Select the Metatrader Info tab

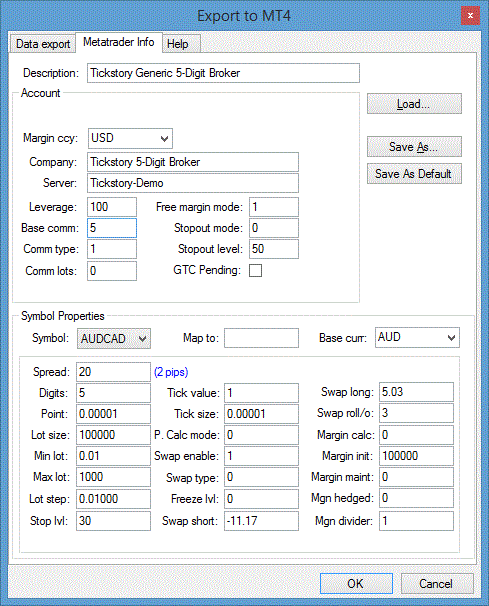(119, 42)
